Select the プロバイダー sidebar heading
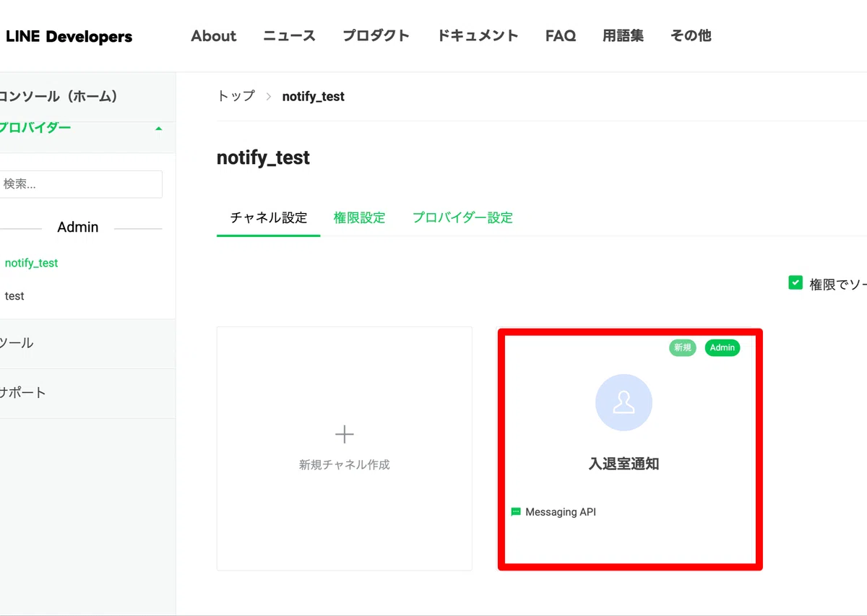 pos(35,128)
